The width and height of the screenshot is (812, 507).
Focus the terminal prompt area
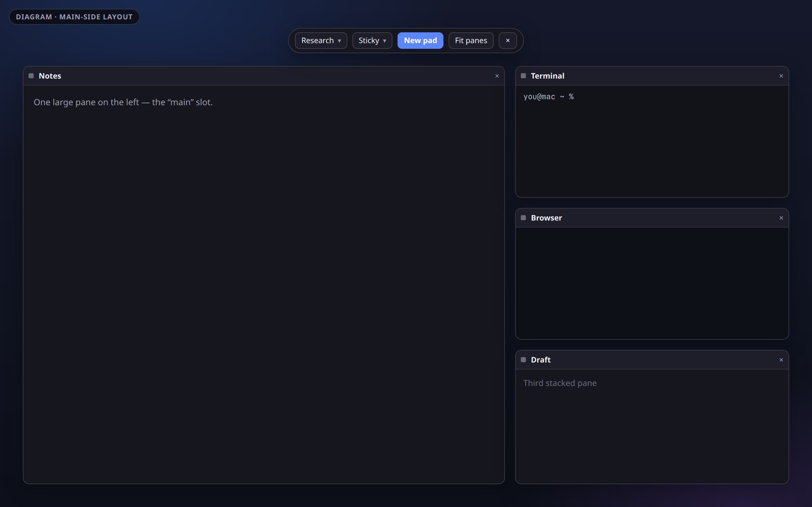(x=652, y=141)
